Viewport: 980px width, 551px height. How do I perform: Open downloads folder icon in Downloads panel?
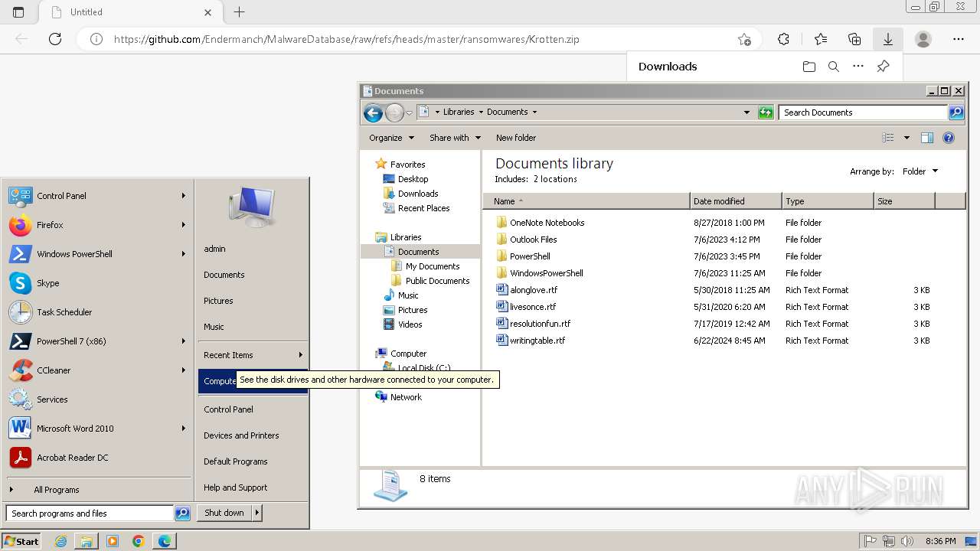(809, 67)
